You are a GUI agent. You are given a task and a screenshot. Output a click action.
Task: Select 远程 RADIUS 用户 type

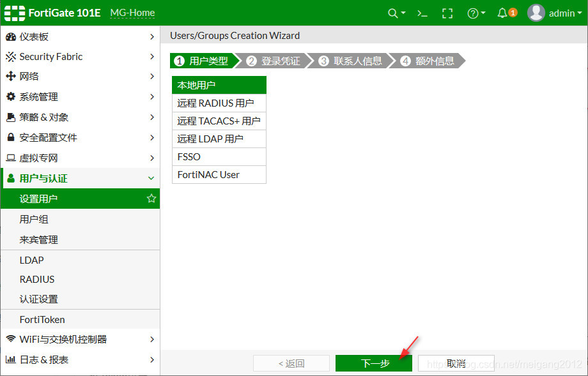(219, 103)
